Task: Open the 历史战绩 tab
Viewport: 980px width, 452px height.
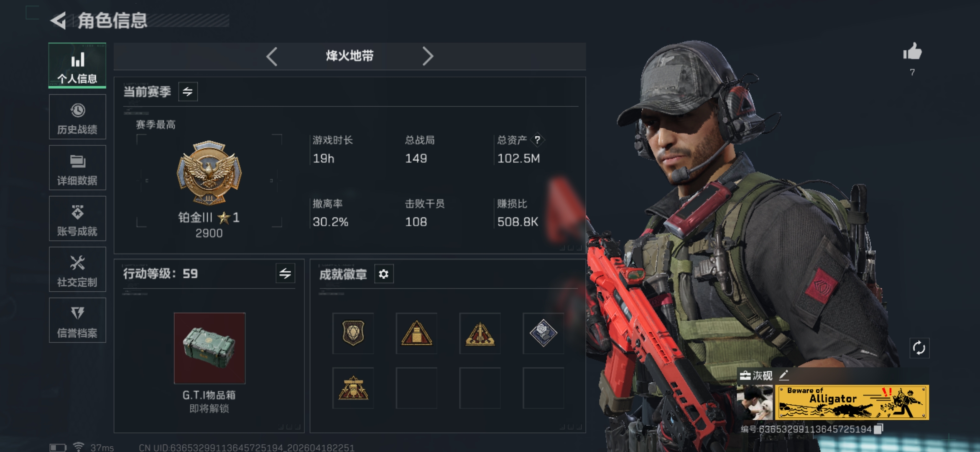Action: (x=77, y=117)
